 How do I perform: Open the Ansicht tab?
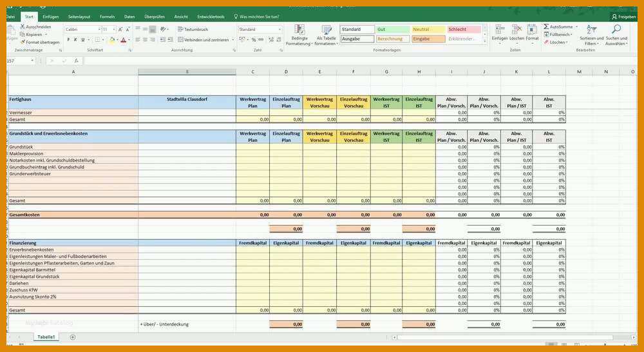(x=181, y=17)
